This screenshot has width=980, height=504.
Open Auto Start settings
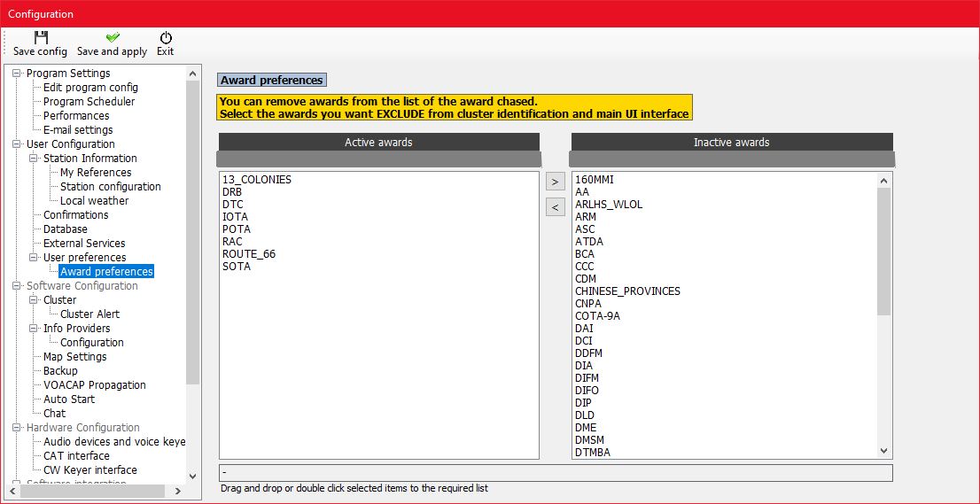pos(69,399)
